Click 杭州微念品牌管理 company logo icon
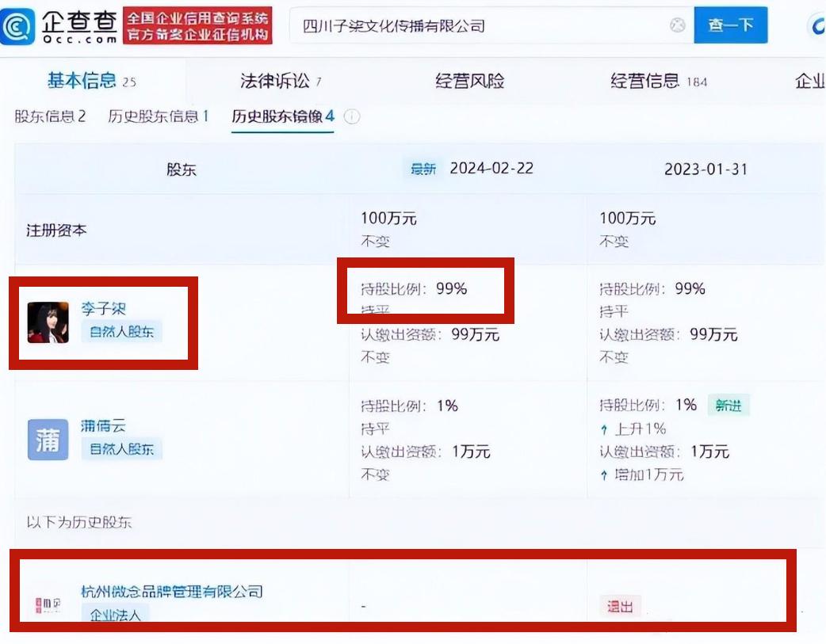This screenshot has width=826, height=644. (x=48, y=606)
